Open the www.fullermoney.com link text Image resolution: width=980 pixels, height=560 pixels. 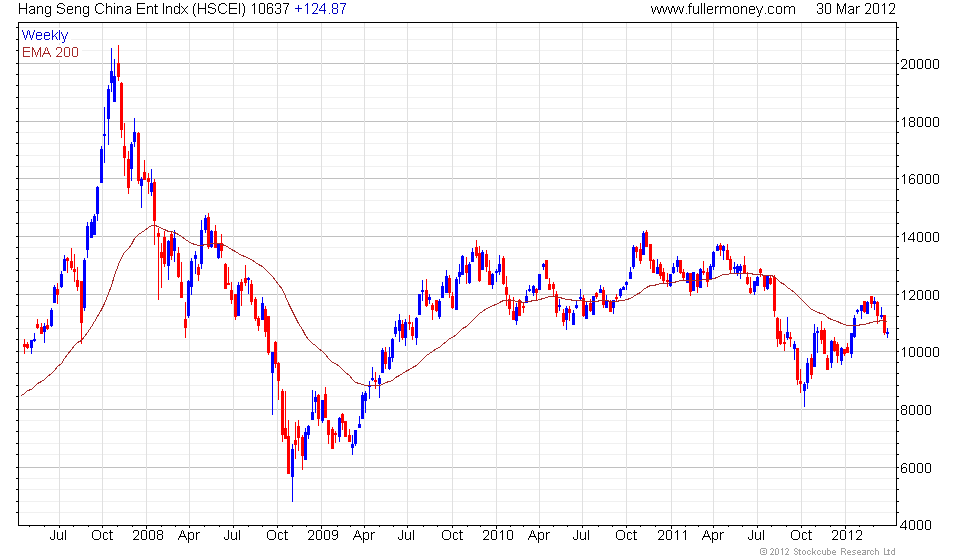point(723,9)
